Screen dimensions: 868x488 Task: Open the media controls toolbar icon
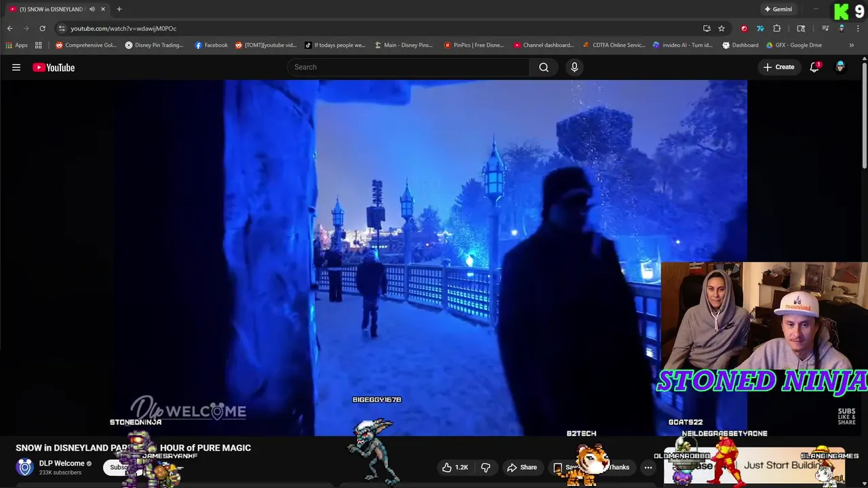click(x=825, y=28)
